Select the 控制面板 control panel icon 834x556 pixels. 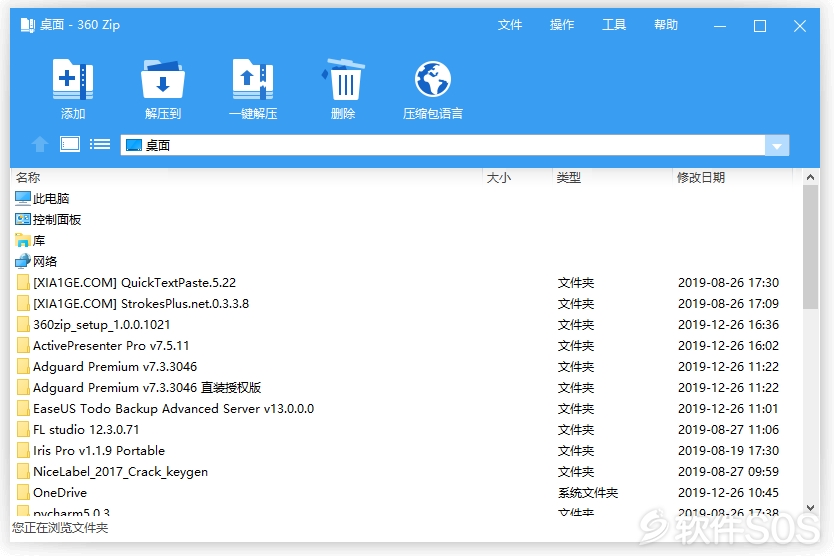tap(23, 219)
